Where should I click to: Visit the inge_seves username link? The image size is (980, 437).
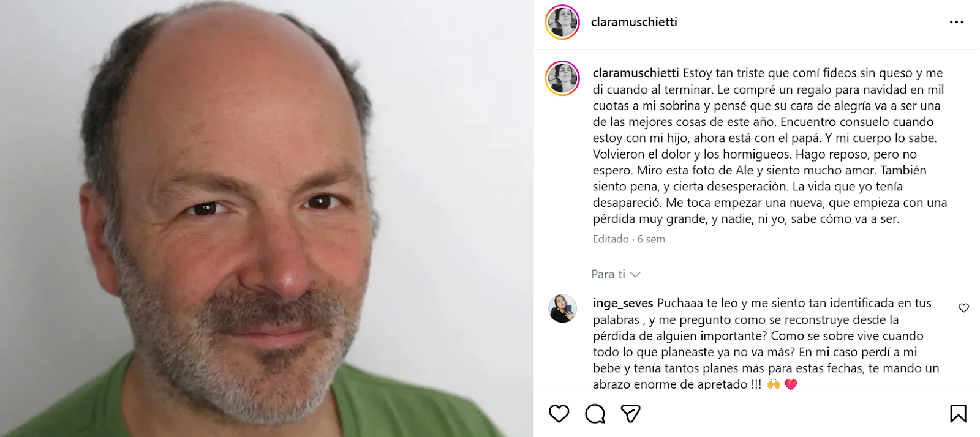[623, 303]
